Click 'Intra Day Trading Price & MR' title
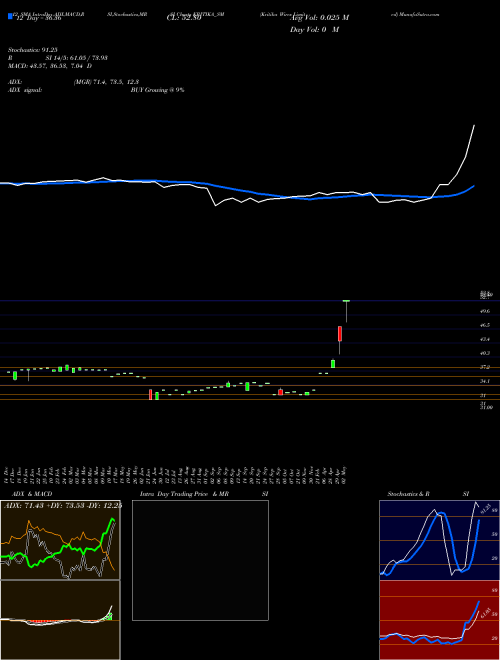Viewport: 500px width, 660px height. [184, 494]
